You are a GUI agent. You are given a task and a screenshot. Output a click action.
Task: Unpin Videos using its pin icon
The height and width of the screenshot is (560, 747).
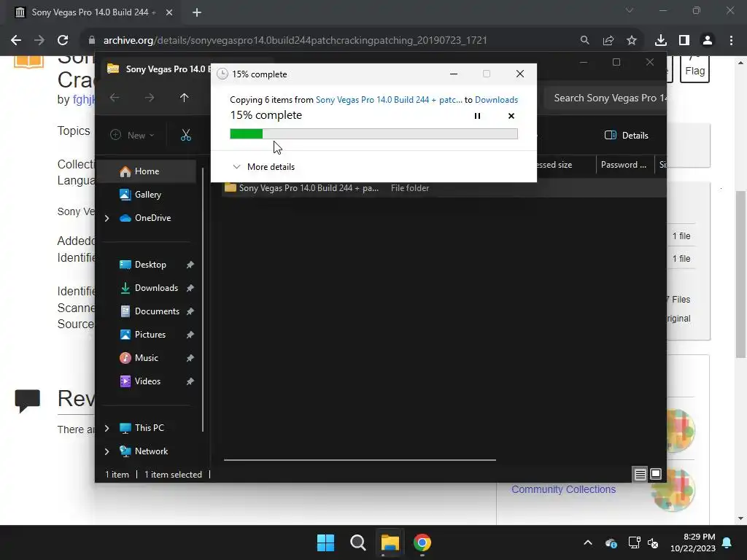(x=190, y=381)
